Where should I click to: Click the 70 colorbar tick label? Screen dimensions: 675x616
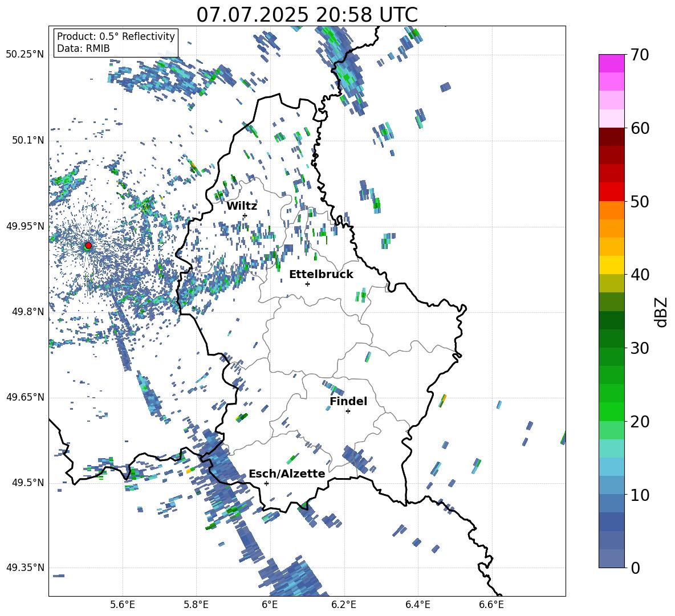tap(640, 55)
